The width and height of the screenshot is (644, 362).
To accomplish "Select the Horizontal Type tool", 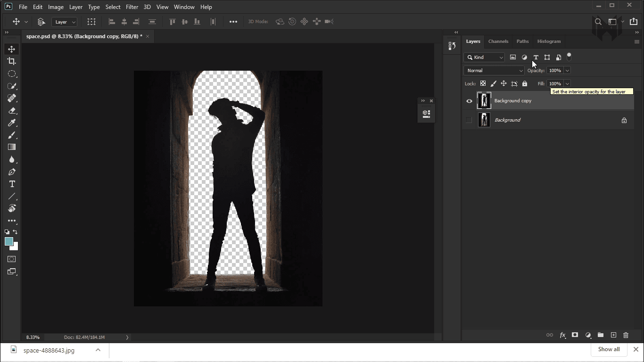I will point(12,184).
